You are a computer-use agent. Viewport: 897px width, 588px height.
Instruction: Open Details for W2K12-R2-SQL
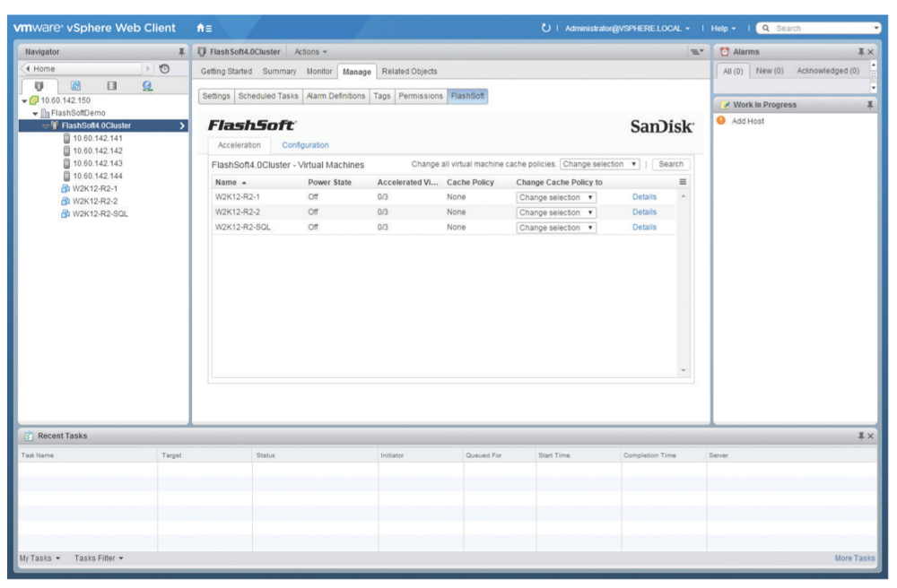click(x=645, y=226)
